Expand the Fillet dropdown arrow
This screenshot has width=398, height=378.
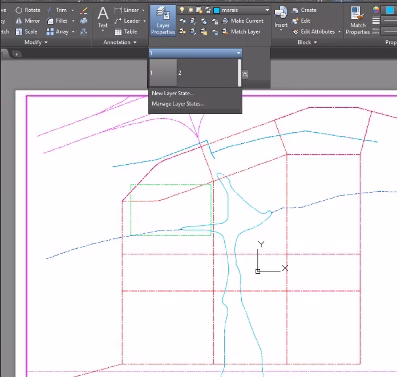73,21
